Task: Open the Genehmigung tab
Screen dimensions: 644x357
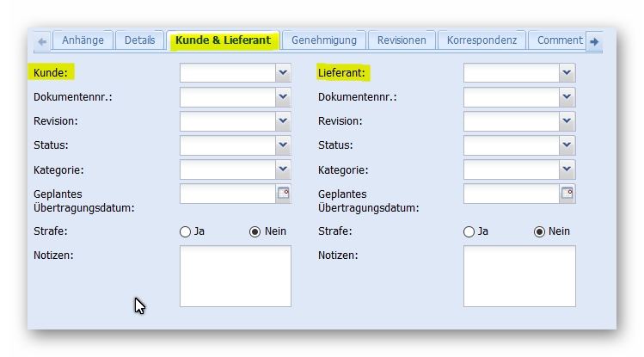Action: (324, 40)
